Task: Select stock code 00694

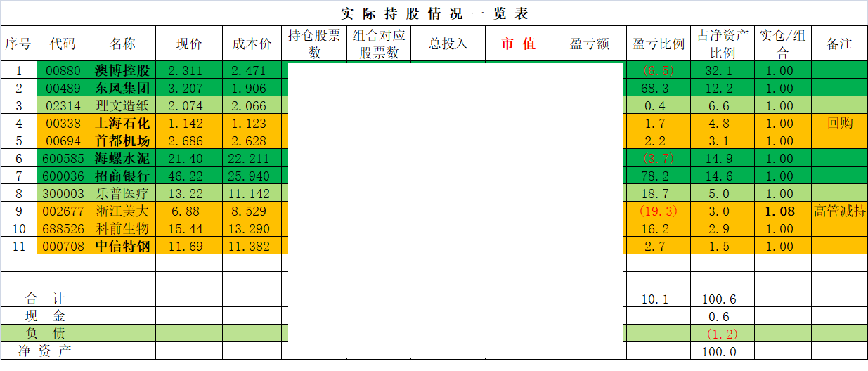Action: click(63, 141)
